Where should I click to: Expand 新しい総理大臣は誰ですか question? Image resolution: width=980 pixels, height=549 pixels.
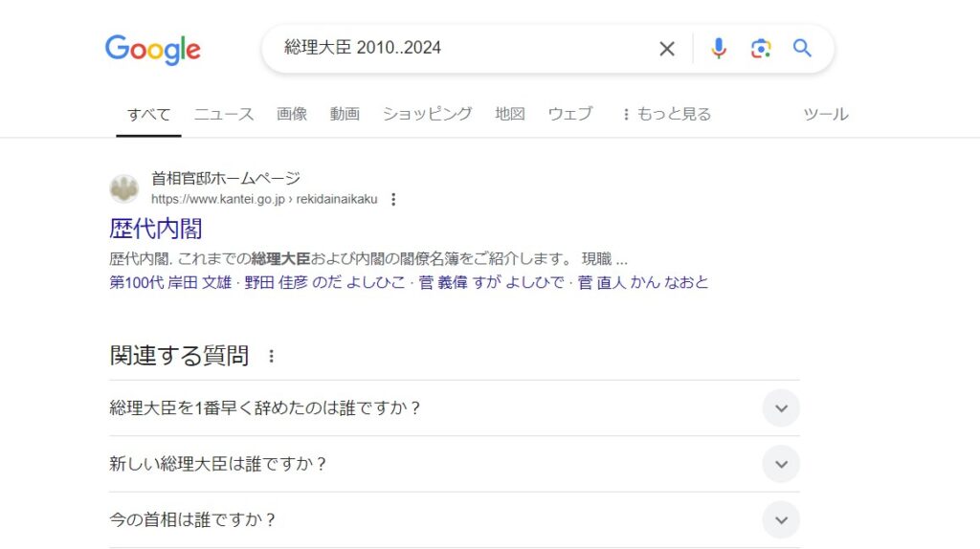coord(781,464)
